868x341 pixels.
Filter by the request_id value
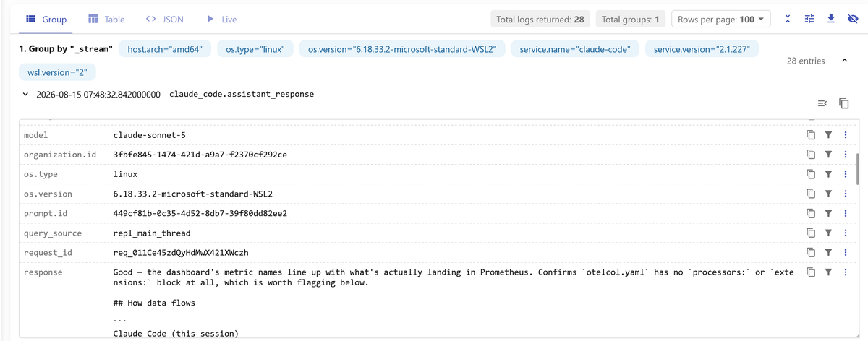tap(828, 252)
